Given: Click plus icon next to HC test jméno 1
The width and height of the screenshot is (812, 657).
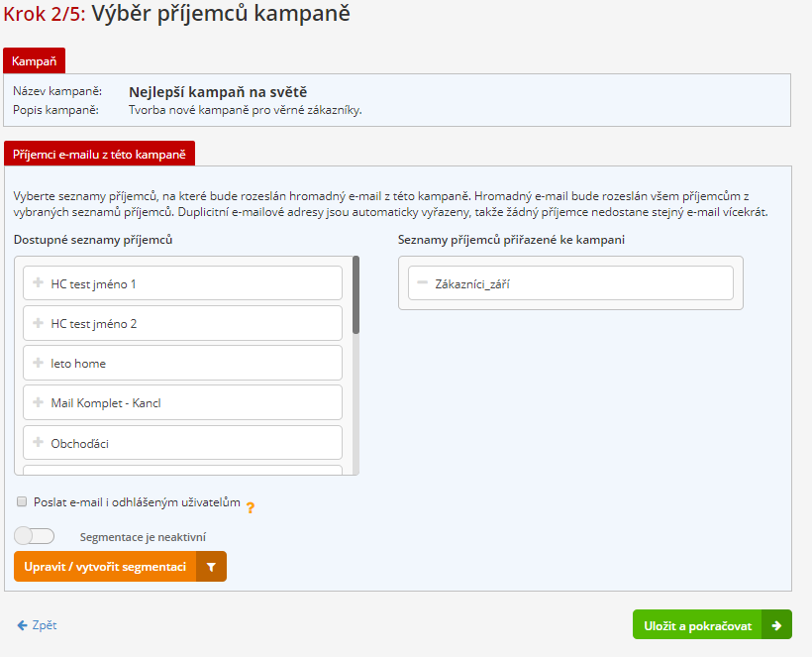Looking at the screenshot, I should pyautogui.click(x=38, y=283).
